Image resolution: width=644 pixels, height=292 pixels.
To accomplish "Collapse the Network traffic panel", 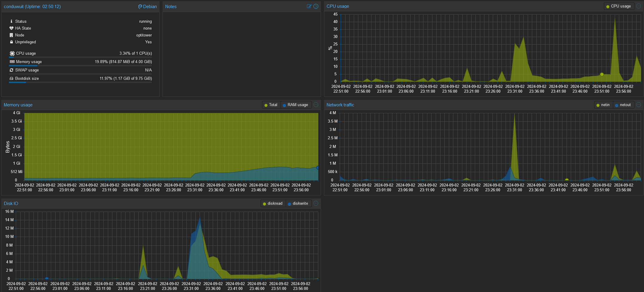I will (639, 105).
